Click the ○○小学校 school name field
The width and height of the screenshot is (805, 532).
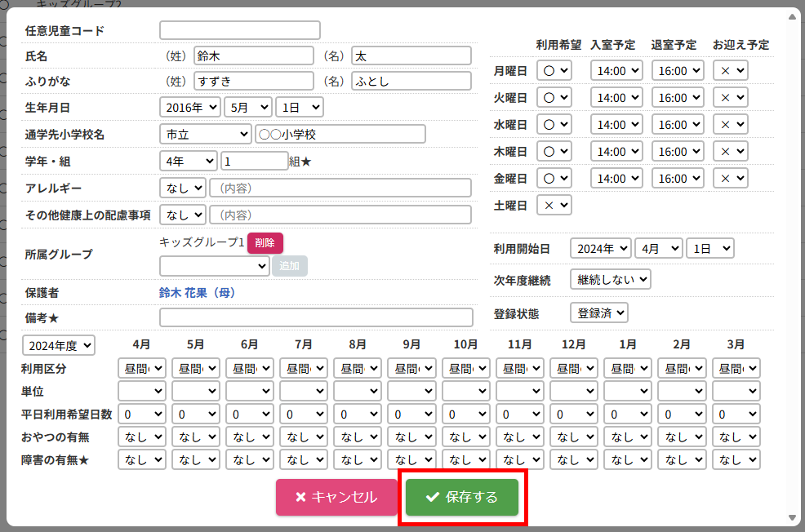point(340,134)
